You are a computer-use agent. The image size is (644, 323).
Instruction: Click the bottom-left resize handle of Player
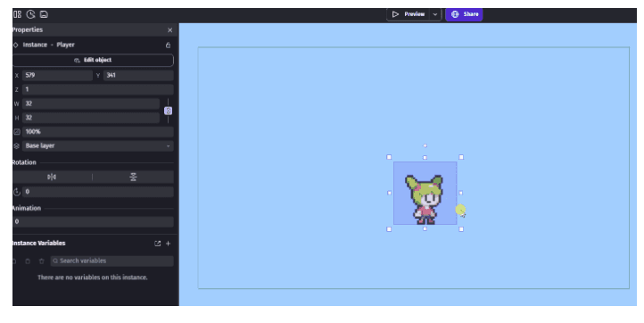coord(389,229)
